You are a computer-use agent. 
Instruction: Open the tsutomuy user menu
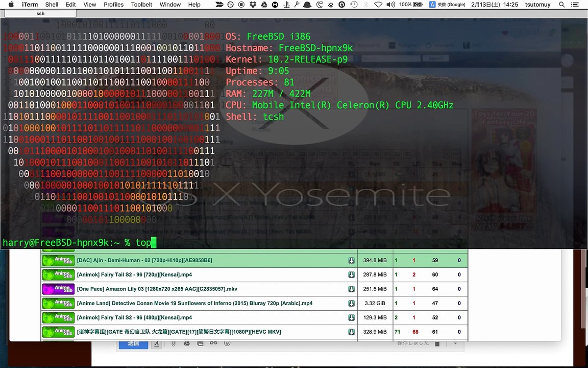[537, 5]
